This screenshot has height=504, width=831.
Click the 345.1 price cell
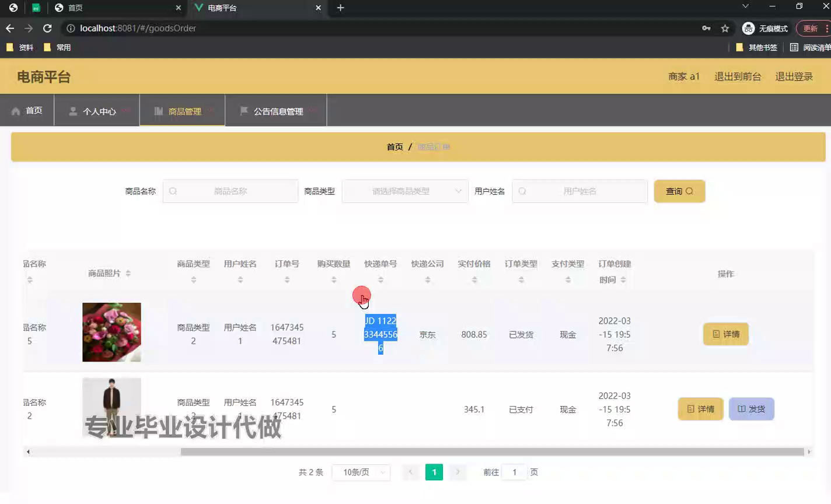click(x=474, y=409)
